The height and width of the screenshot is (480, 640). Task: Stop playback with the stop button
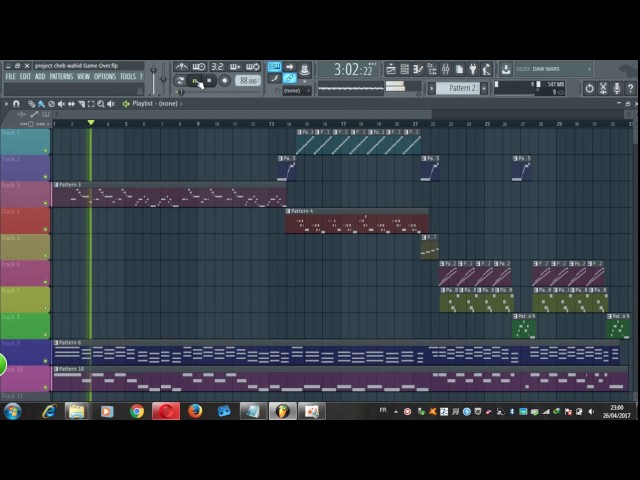[209, 81]
